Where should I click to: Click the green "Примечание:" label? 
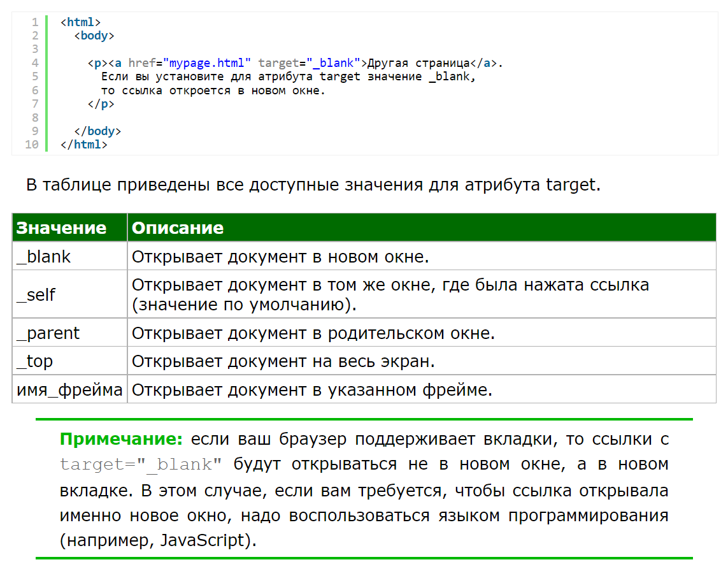(121, 439)
